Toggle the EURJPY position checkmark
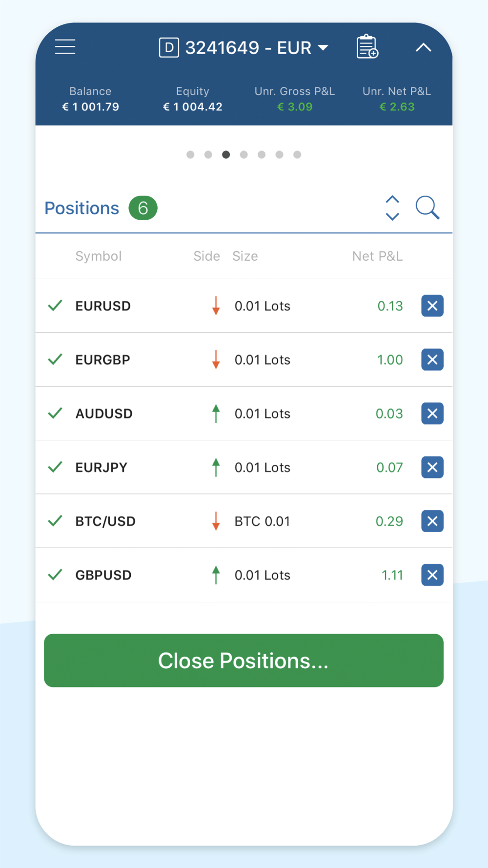The width and height of the screenshot is (488, 868). (x=55, y=467)
